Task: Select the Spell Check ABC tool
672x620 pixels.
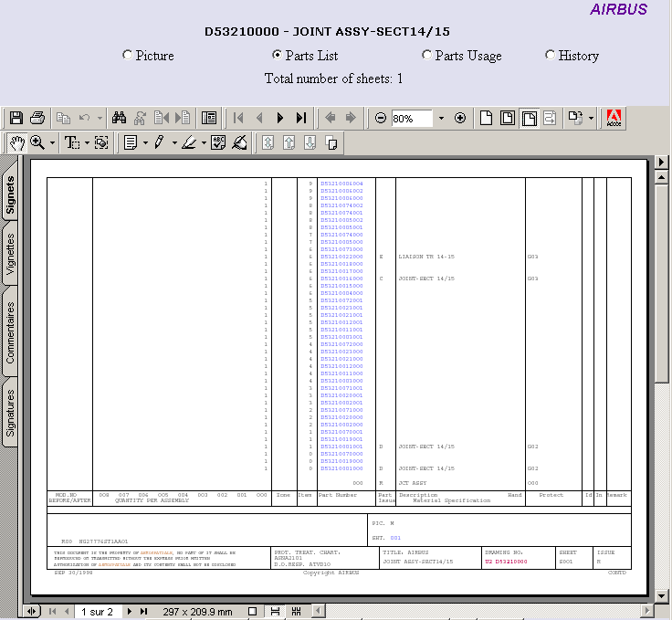Action: pos(217,142)
